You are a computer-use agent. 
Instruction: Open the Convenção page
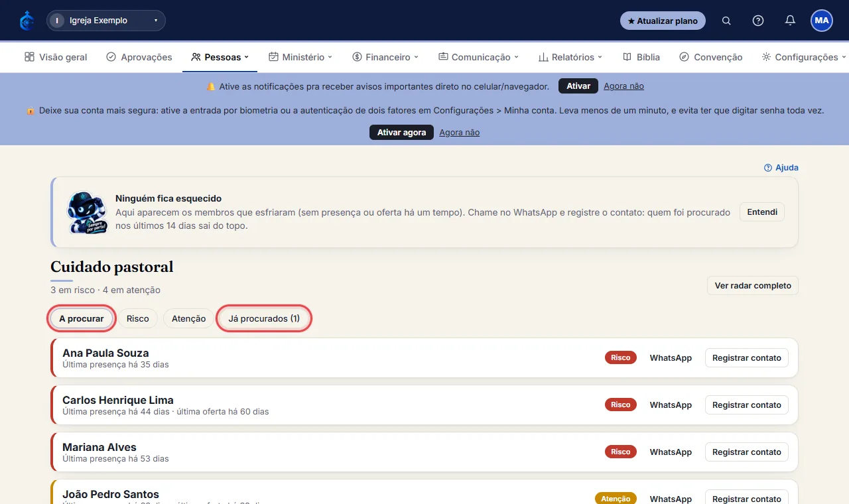coord(711,57)
